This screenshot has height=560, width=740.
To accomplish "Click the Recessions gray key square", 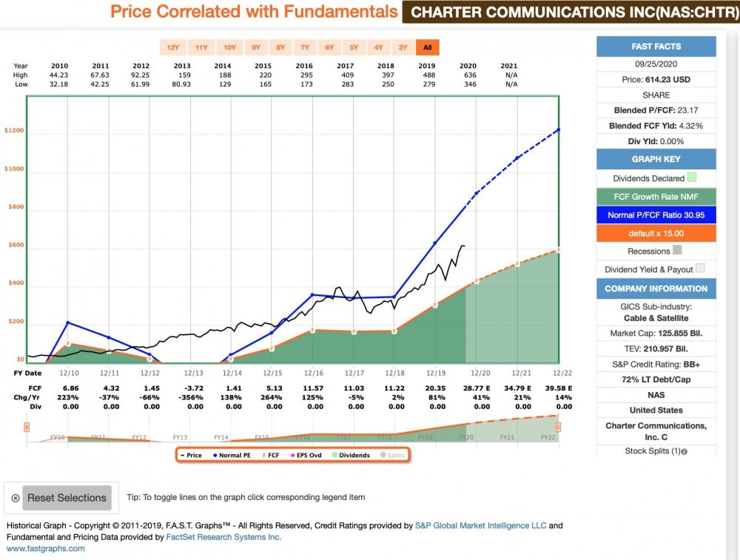I will pos(678,252).
